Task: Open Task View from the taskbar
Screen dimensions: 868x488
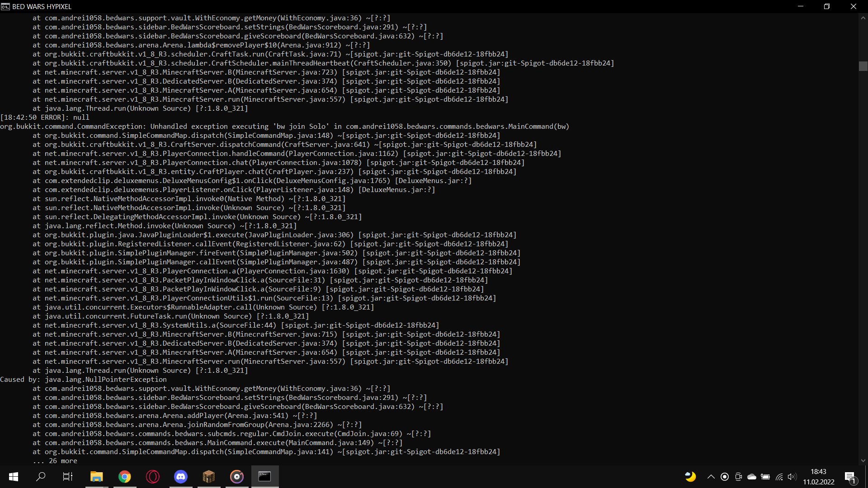Action: 67,477
